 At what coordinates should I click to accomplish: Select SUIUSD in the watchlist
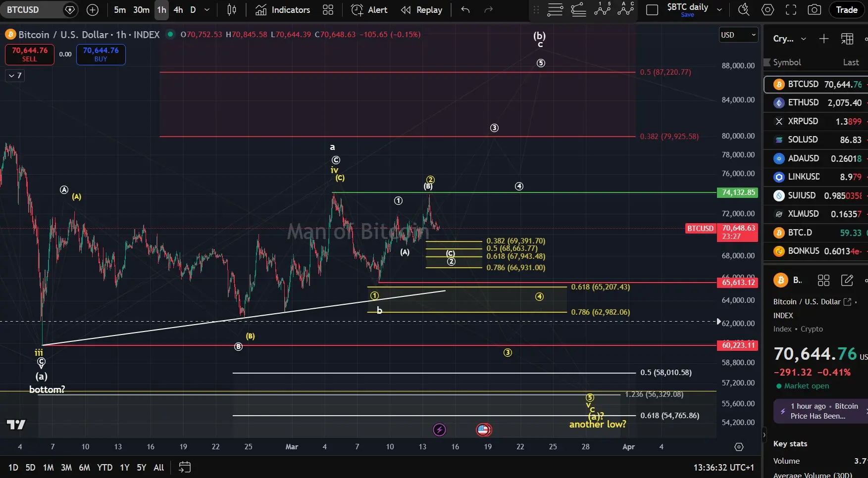click(x=816, y=195)
